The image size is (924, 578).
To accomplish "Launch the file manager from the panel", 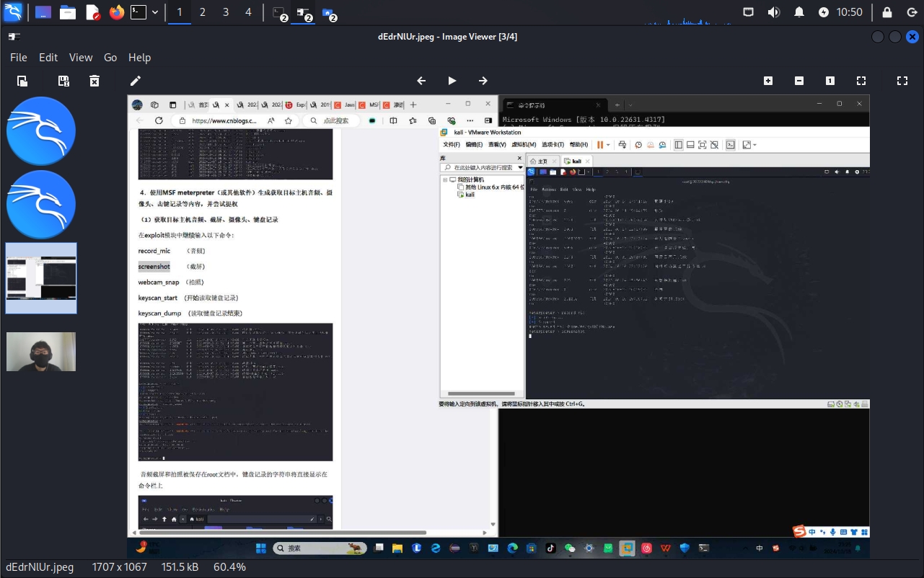I will click(68, 12).
